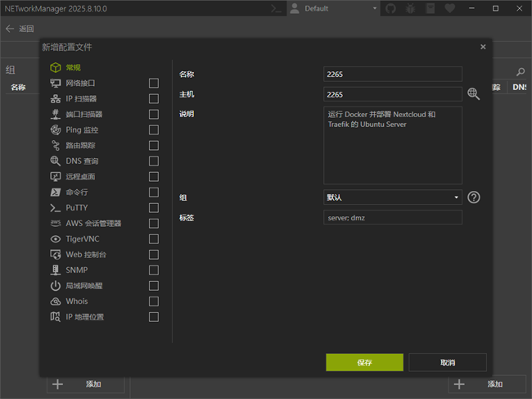
Task: Click the help question mark next to 组
Action: tap(473, 197)
